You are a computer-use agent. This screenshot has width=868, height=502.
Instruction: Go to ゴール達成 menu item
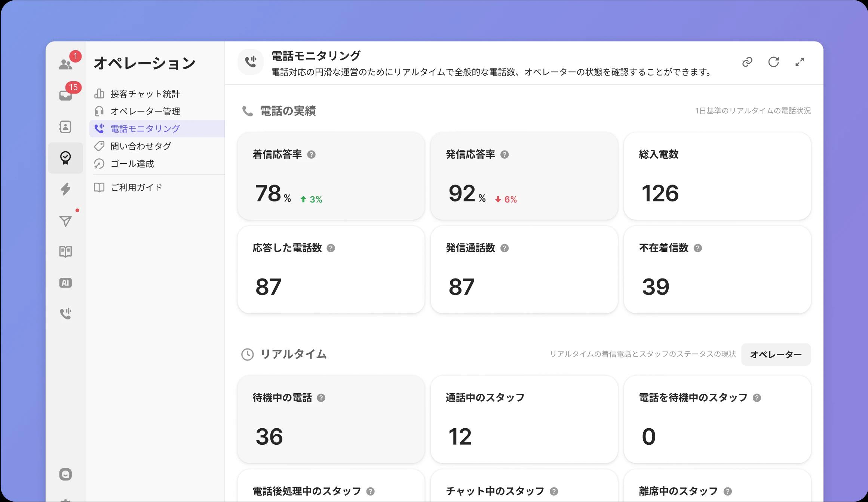[132, 164]
